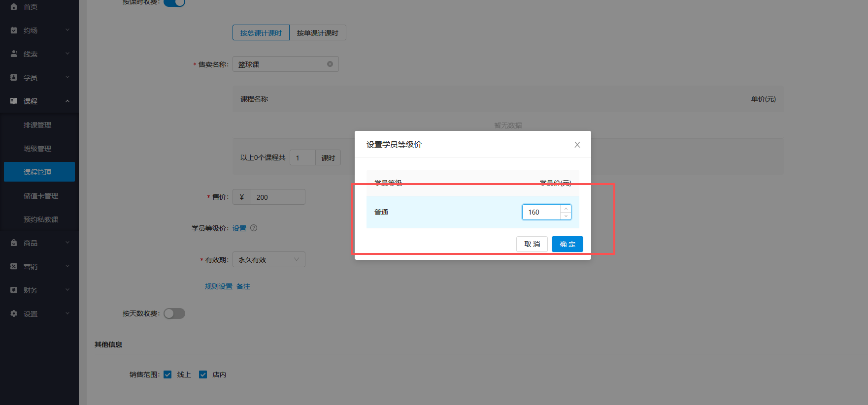The height and width of the screenshot is (405, 868).
Task: Click the 约场 sidebar icon
Action: 14,30
